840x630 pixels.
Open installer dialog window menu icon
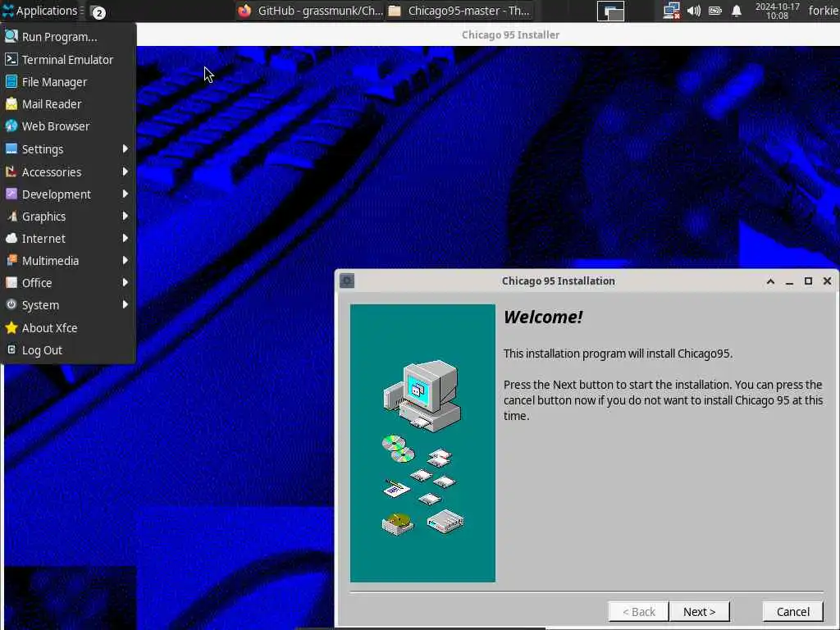click(x=347, y=281)
